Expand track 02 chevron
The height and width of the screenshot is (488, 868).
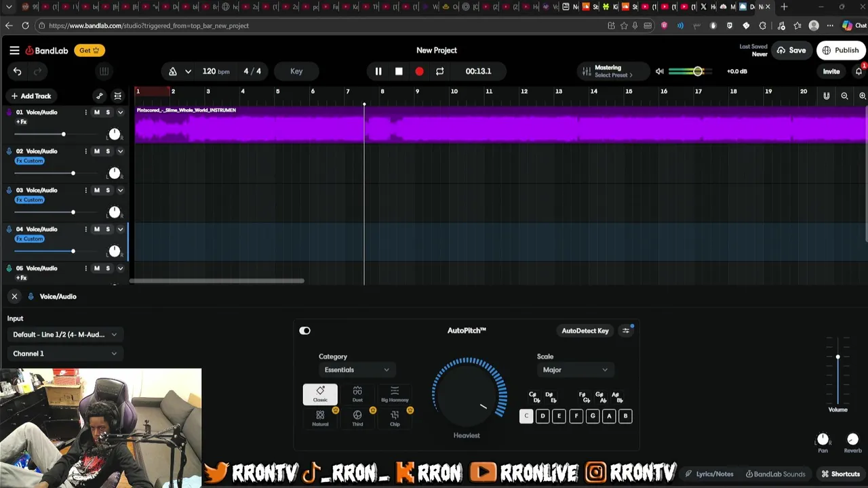(120, 151)
